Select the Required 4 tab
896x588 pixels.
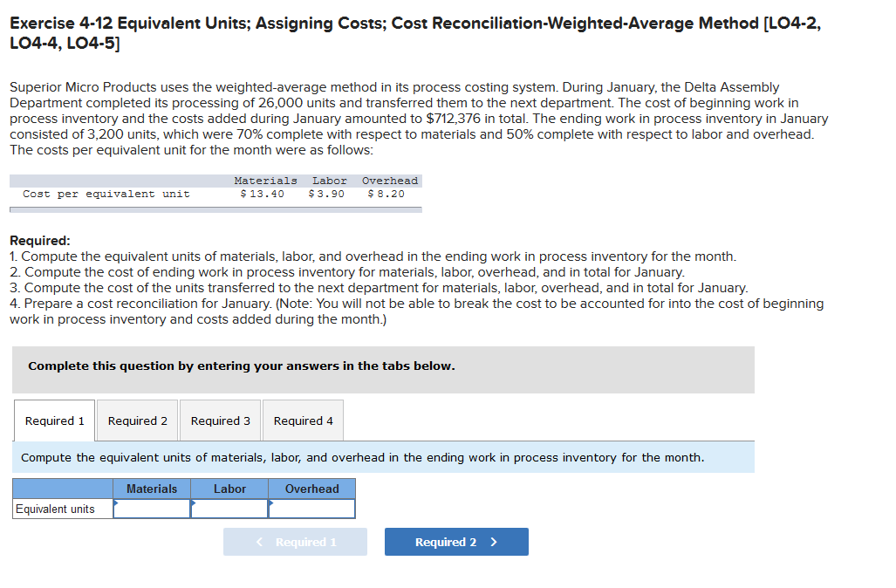303,420
